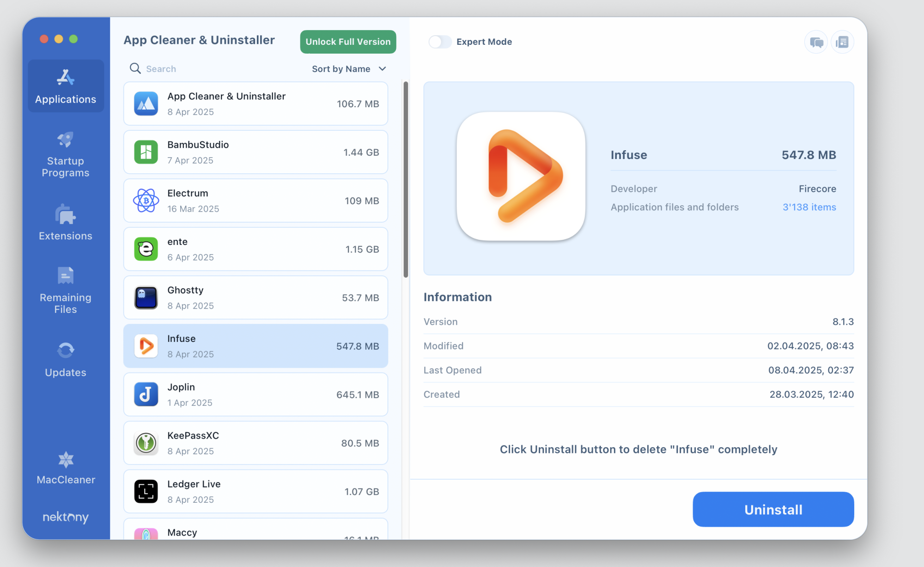Open the Startup Programs rocket icon
Viewport: 924px width, 567px height.
pos(66,140)
